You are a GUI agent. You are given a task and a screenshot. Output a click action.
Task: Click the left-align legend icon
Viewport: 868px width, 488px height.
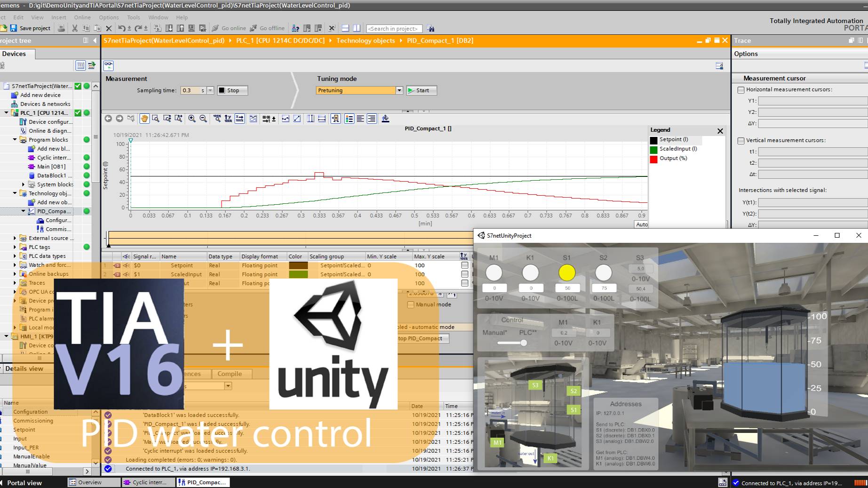(360, 119)
